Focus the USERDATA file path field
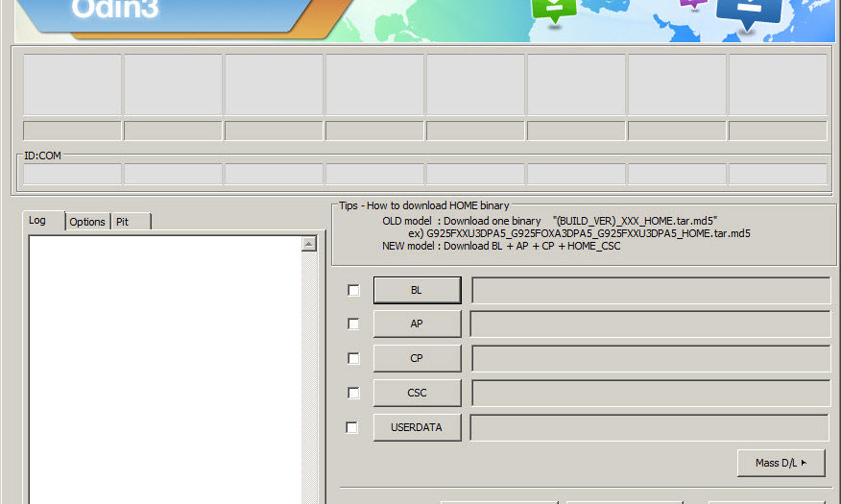The image size is (841, 504). tap(650, 427)
